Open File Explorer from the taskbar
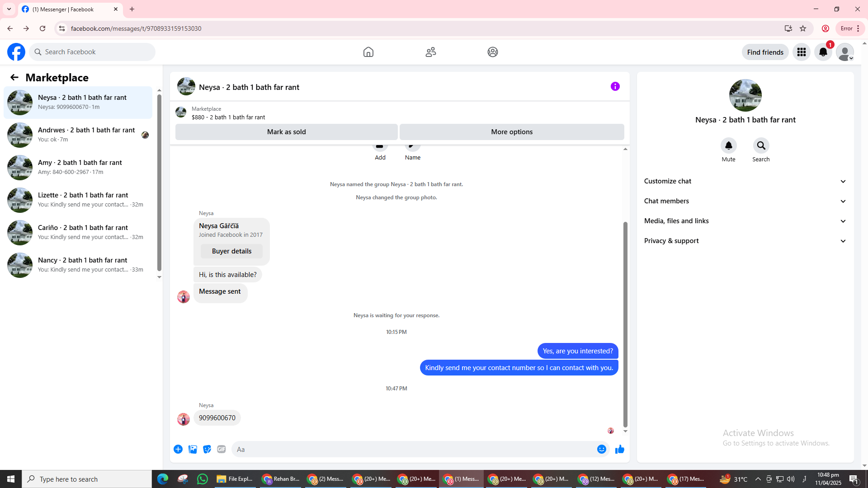 (234, 479)
